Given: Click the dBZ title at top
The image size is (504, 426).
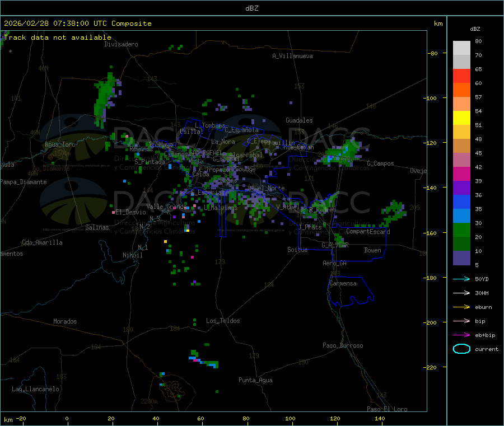Looking at the screenshot, I should coord(251,8).
